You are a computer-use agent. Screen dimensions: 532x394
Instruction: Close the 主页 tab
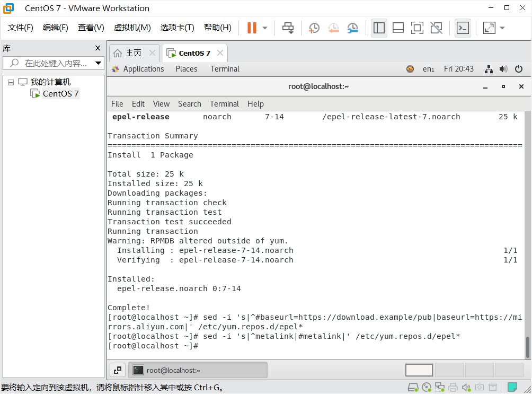tap(152, 53)
